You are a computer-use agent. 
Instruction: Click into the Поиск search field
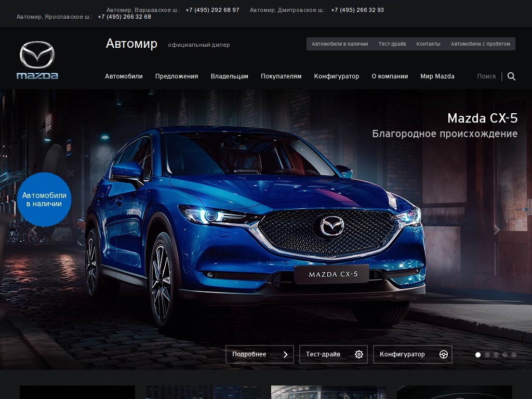click(x=486, y=76)
